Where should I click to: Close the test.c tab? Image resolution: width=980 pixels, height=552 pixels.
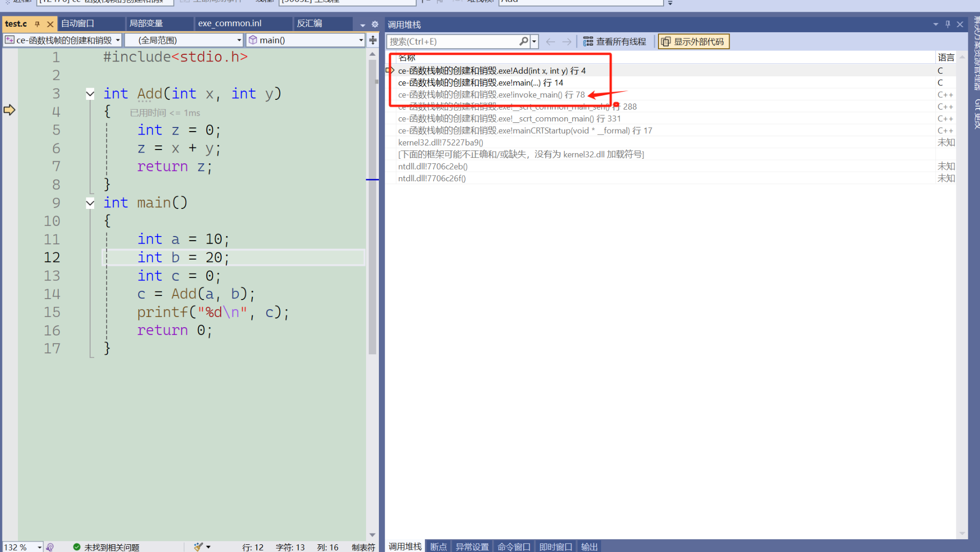[50, 24]
